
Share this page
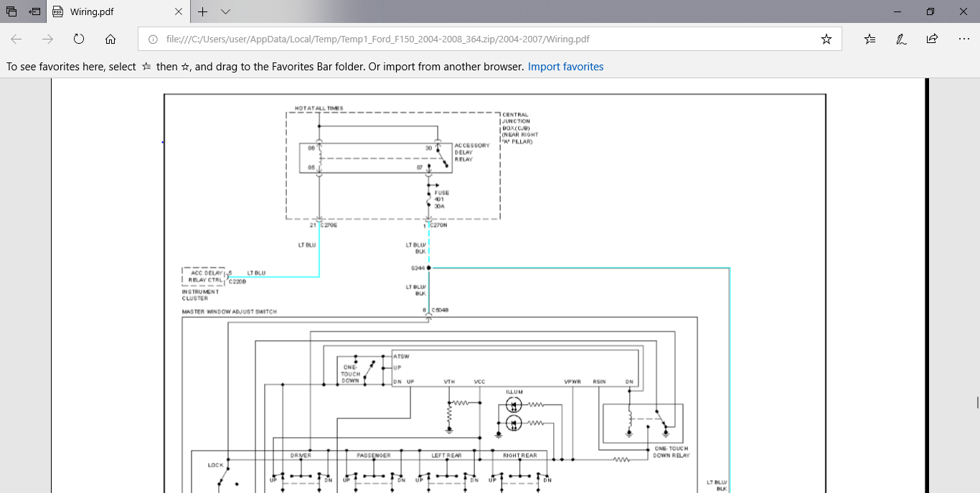pyautogui.click(x=932, y=39)
